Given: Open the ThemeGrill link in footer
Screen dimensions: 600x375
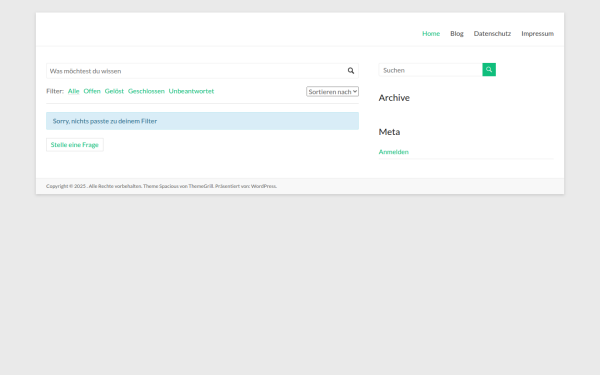Looking at the screenshot, I should click(201, 186).
